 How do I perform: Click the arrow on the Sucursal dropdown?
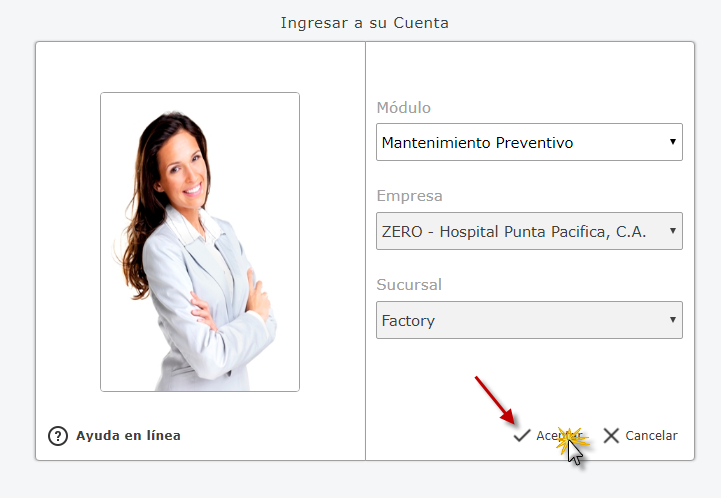point(673,319)
